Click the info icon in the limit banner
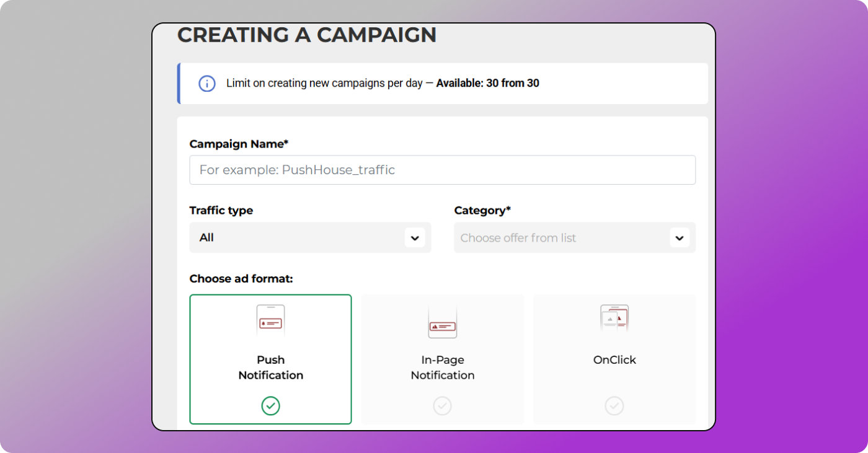The image size is (868, 453). pos(206,83)
